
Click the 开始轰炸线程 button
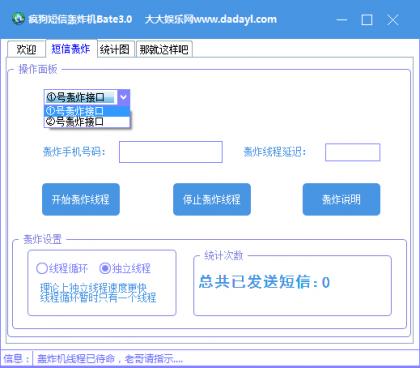pos(81,199)
